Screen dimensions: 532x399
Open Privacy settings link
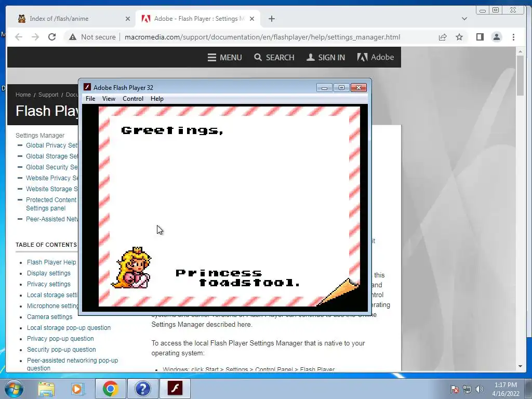pyautogui.click(x=49, y=284)
